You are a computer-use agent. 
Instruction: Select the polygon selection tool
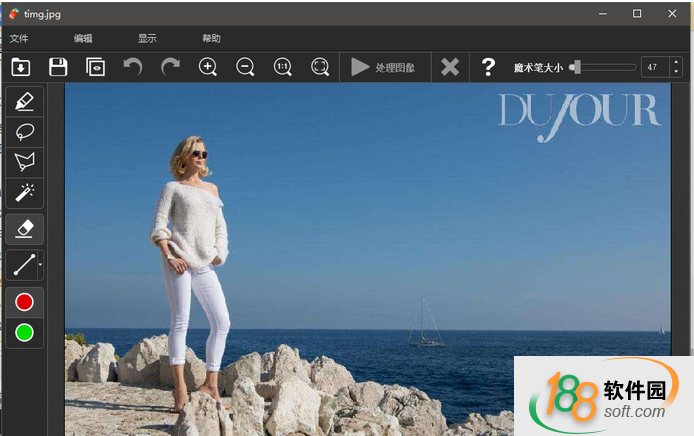tap(25, 161)
